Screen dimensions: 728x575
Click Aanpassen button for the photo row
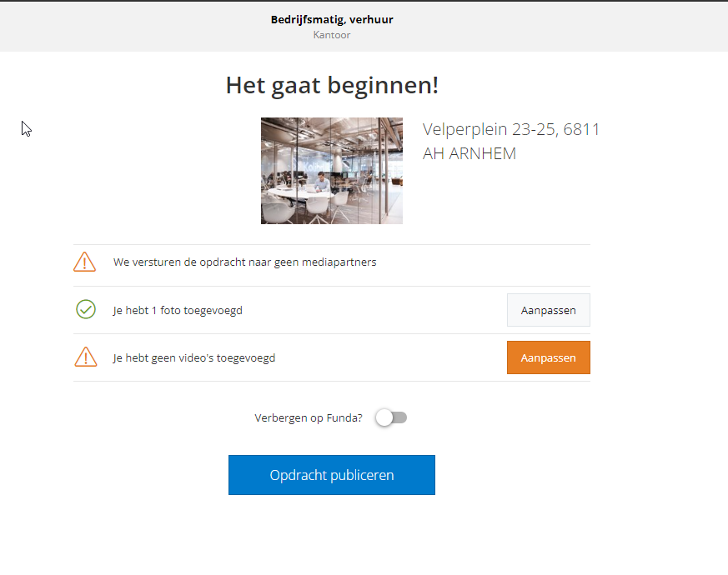point(549,310)
